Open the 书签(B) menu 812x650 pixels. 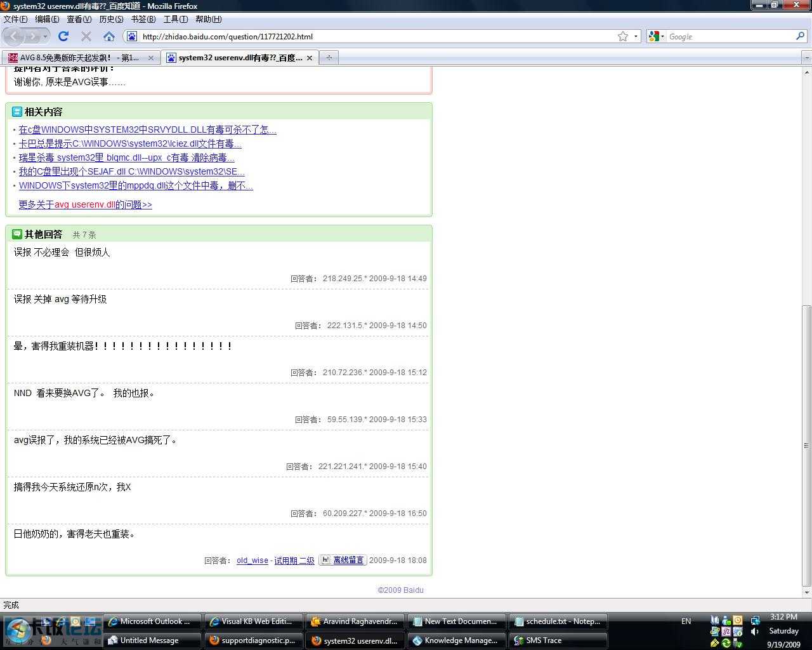pos(143,19)
